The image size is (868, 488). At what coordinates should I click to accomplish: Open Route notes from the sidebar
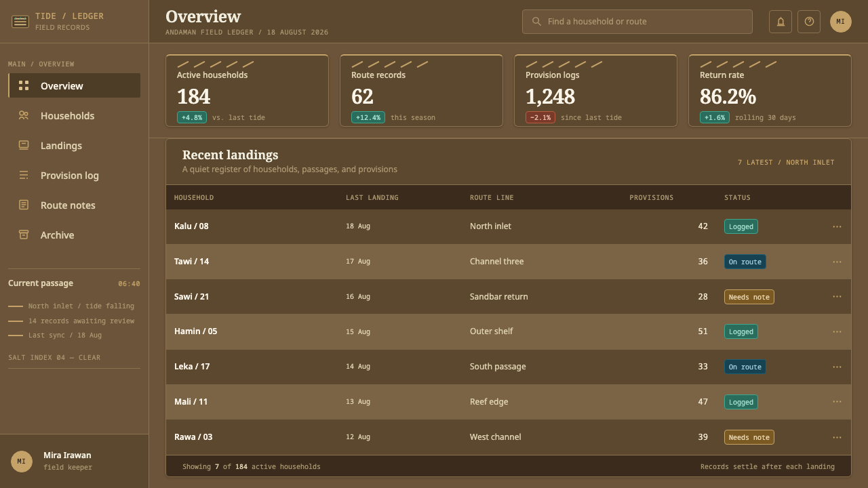click(75, 205)
